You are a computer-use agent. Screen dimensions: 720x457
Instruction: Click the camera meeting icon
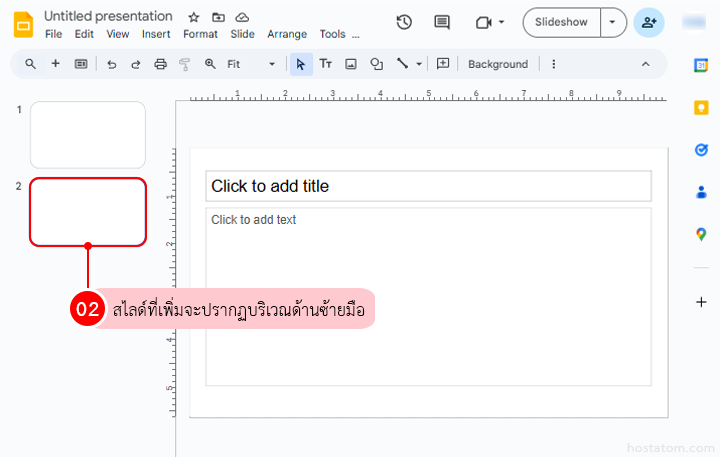(x=484, y=22)
